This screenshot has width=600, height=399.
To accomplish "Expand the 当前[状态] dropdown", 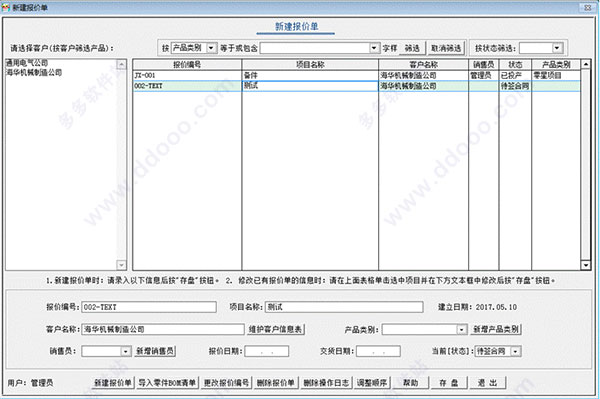I will (x=516, y=351).
